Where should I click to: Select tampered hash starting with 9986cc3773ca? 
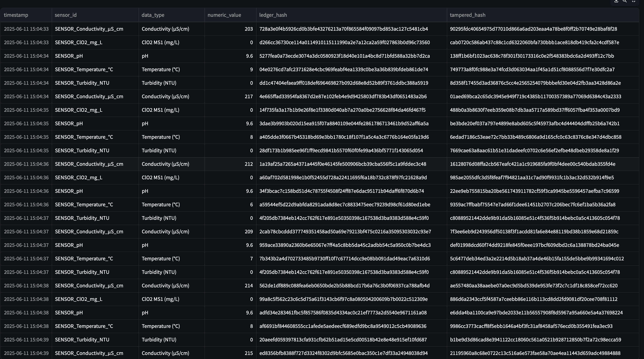[543, 326]
